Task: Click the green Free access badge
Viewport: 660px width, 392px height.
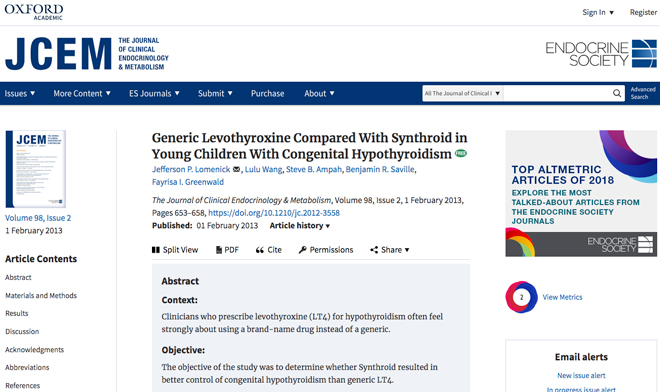Action: pyautogui.click(x=461, y=154)
